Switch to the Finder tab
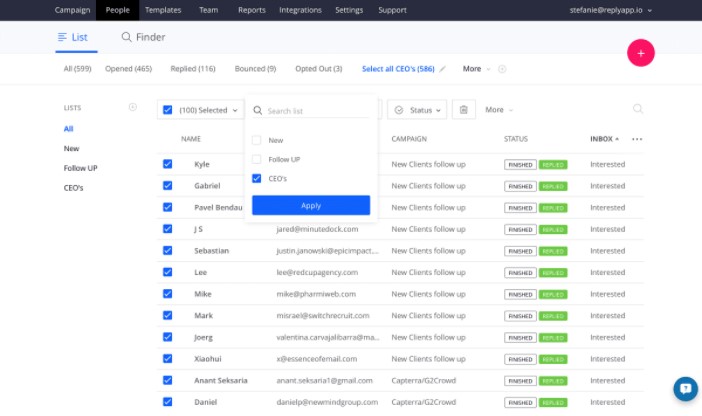This screenshot has width=702, height=416. click(x=143, y=37)
